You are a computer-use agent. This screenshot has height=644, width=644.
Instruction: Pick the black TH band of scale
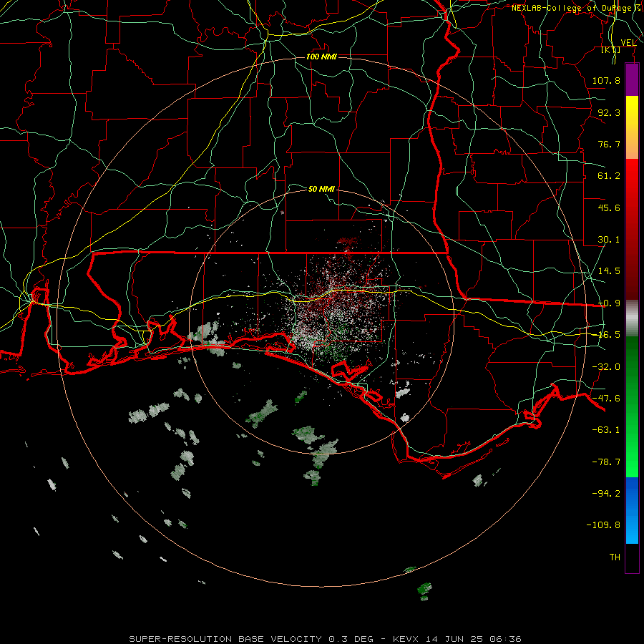[632, 557]
